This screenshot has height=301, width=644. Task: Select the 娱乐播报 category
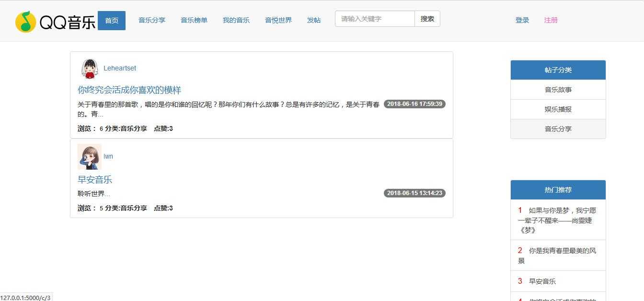tap(558, 109)
